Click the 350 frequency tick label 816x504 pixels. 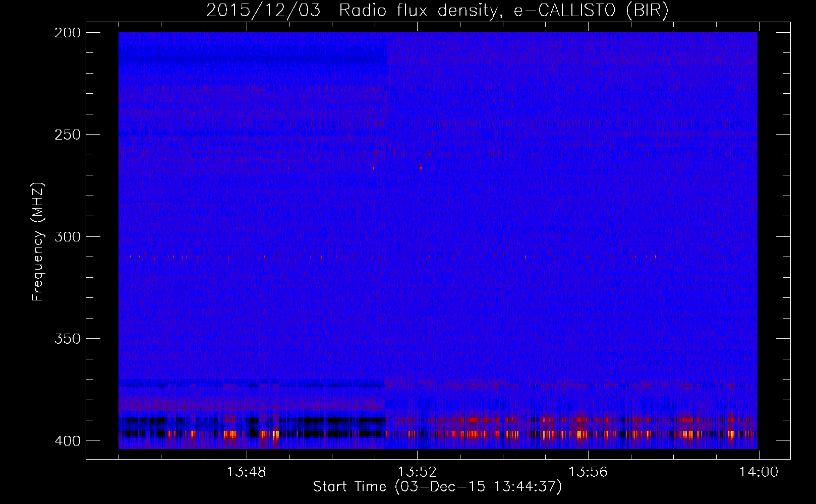pos(67,339)
